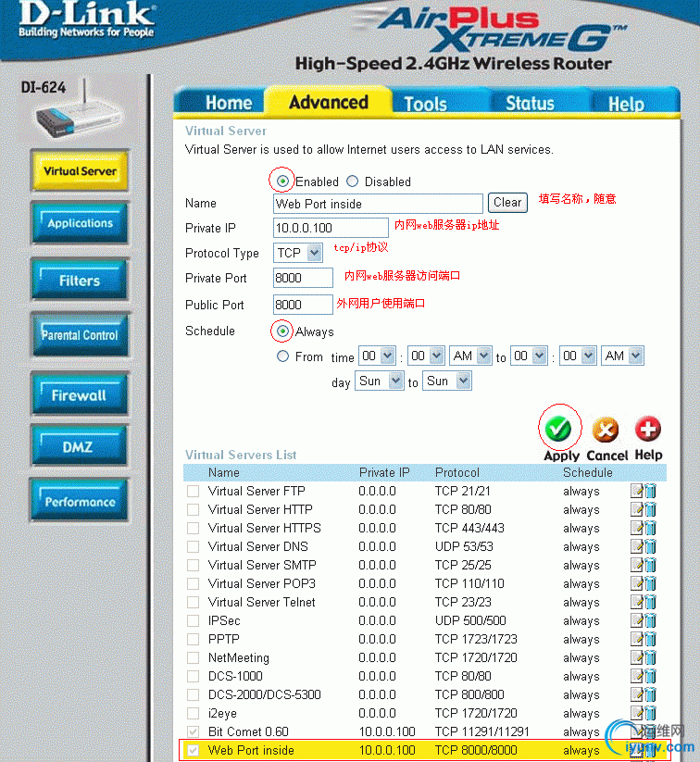Edit the Virtual Server POP3 entry
This screenshot has width=700, height=762.
pyautogui.click(x=636, y=583)
